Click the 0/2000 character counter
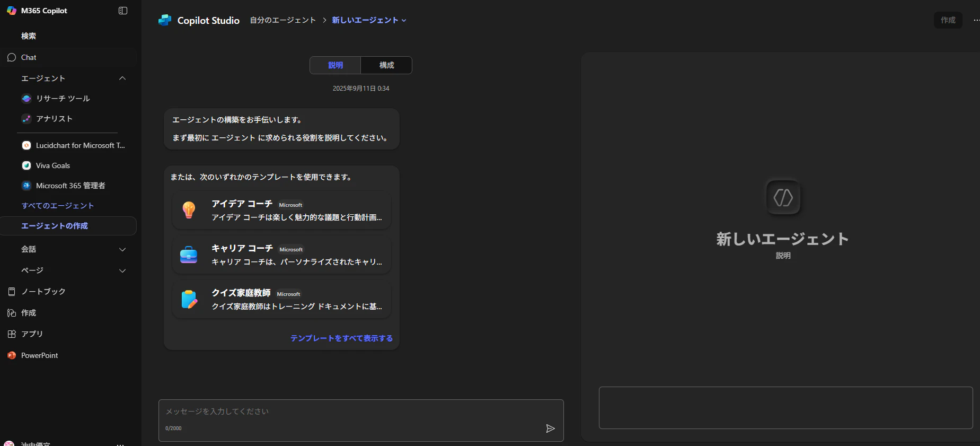980x446 pixels. [x=173, y=428]
